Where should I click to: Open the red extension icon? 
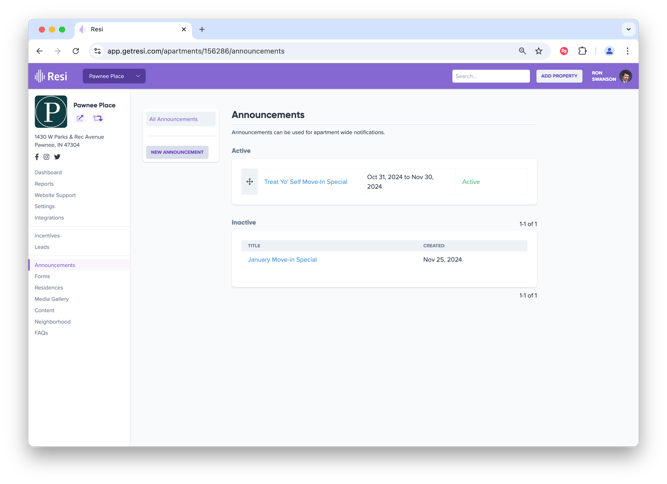click(x=564, y=51)
